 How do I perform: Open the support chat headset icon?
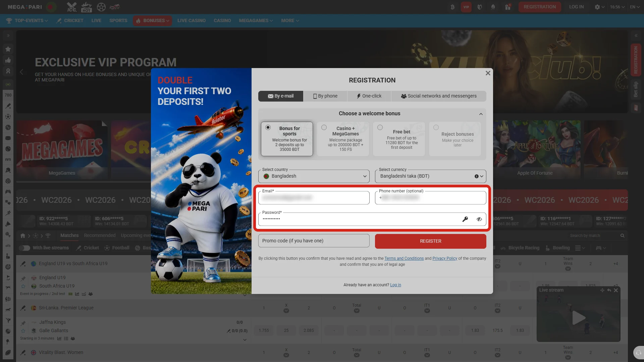click(638, 353)
